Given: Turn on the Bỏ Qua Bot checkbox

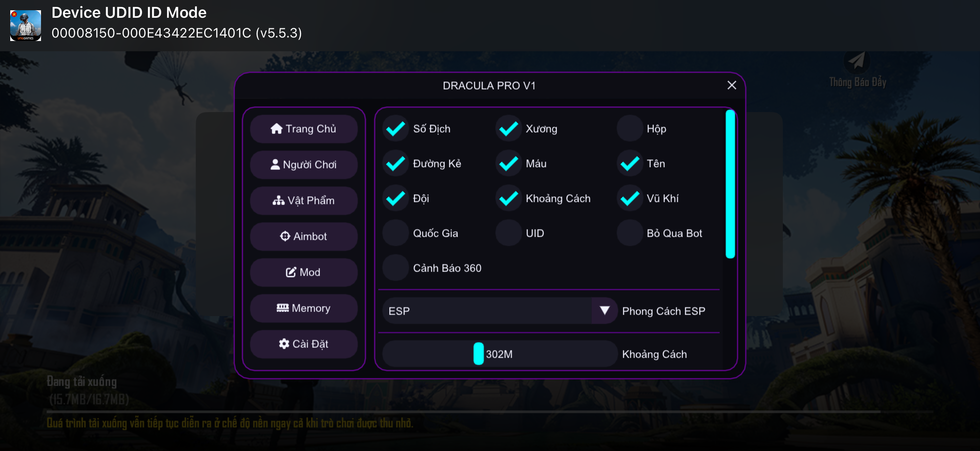Looking at the screenshot, I should (630, 233).
